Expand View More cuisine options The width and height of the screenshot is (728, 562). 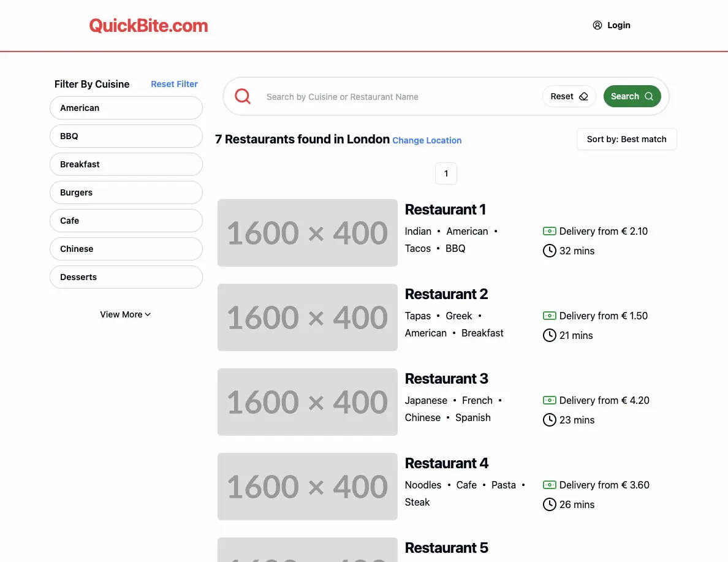[126, 314]
